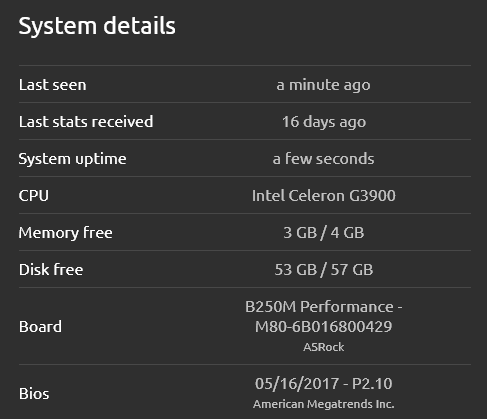487x419 pixels.
Task: Click the 'a few seconds' uptime value
Action: pyautogui.click(x=323, y=159)
